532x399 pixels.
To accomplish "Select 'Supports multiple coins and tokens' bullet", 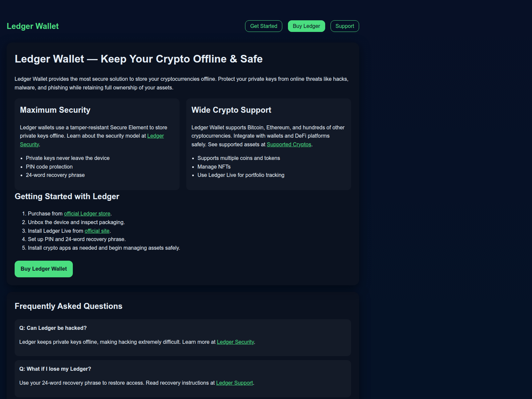I will coord(239,158).
